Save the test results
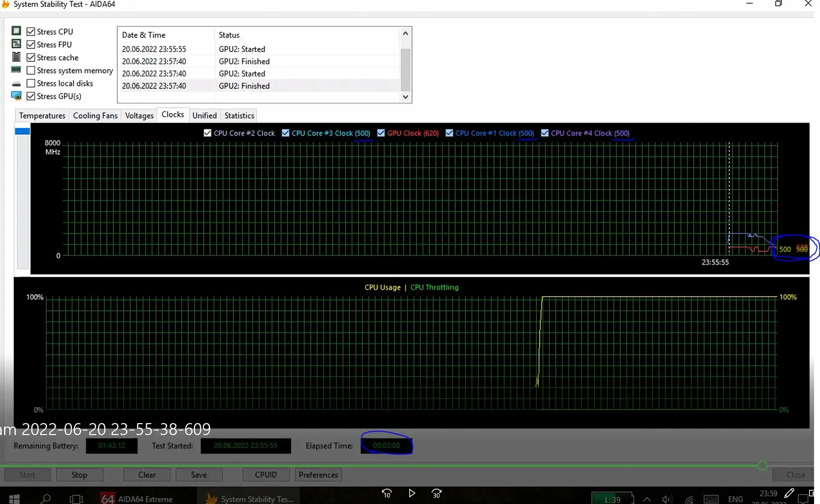This screenshot has height=504, width=820. pyautogui.click(x=199, y=475)
